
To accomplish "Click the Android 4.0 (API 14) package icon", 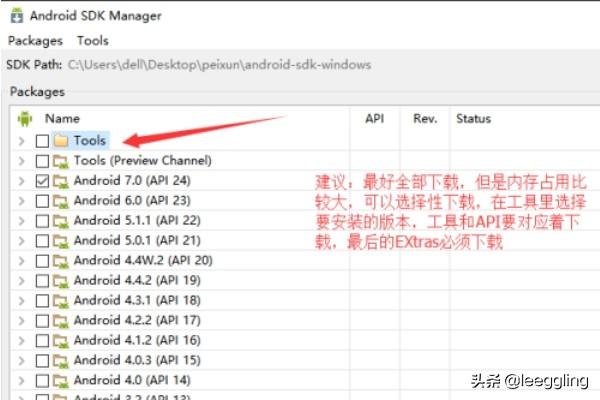I will click(x=61, y=380).
